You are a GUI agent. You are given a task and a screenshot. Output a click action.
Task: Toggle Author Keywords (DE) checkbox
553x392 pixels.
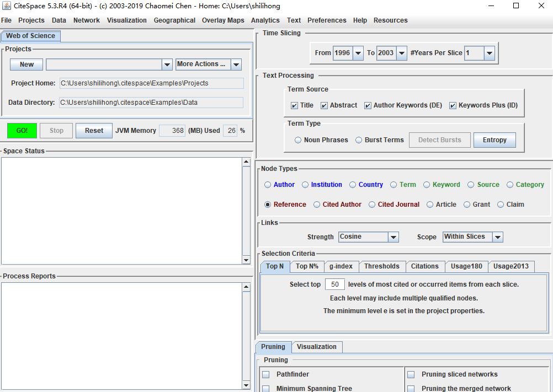[368, 105]
